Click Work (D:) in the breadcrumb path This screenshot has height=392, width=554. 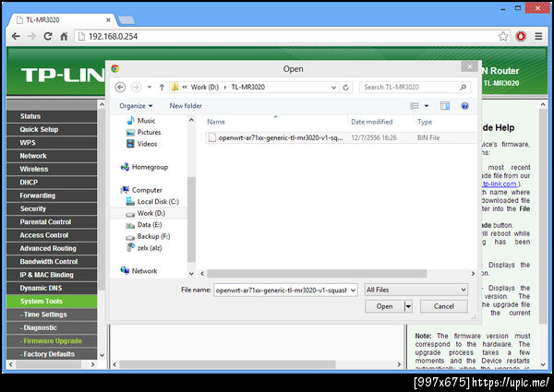(x=205, y=87)
